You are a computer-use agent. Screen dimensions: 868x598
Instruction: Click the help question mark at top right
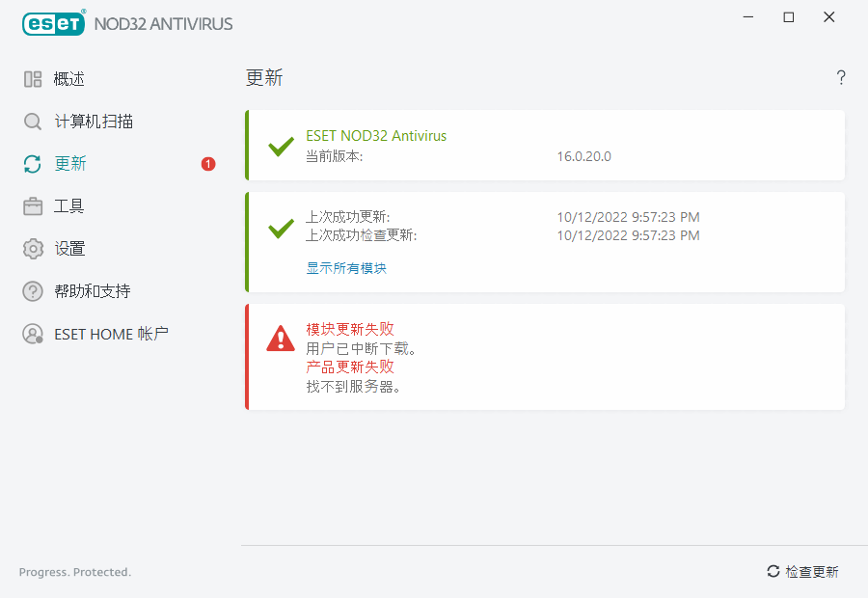pyautogui.click(x=841, y=78)
